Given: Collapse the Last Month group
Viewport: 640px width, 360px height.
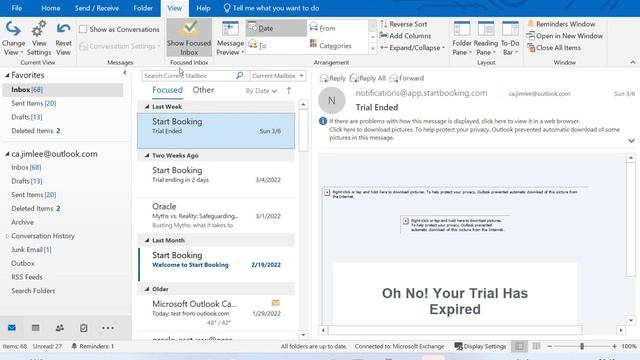Looking at the screenshot, I should tap(147, 240).
